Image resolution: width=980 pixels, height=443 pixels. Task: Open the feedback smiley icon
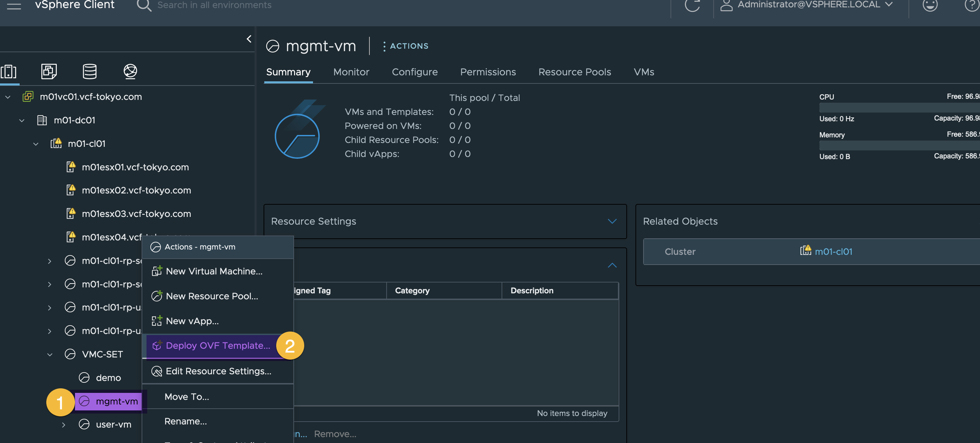tap(930, 5)
